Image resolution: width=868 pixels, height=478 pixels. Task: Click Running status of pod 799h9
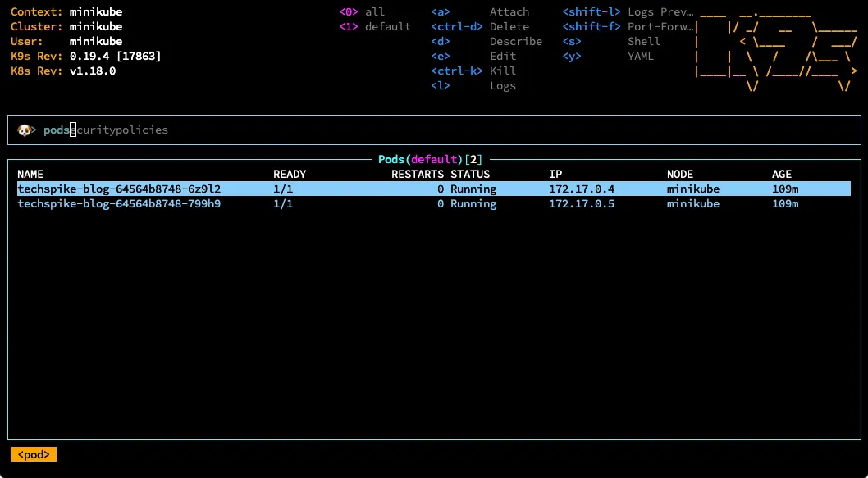click(473, 204)
